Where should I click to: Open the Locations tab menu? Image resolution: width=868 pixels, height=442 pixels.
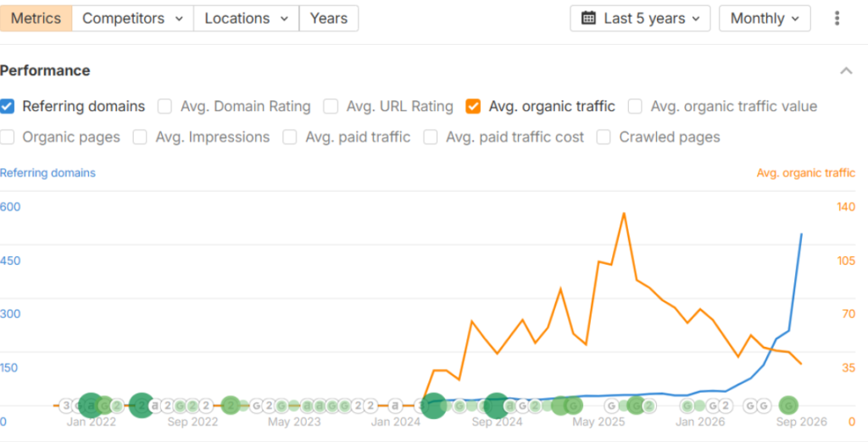[x=247, y=19]
